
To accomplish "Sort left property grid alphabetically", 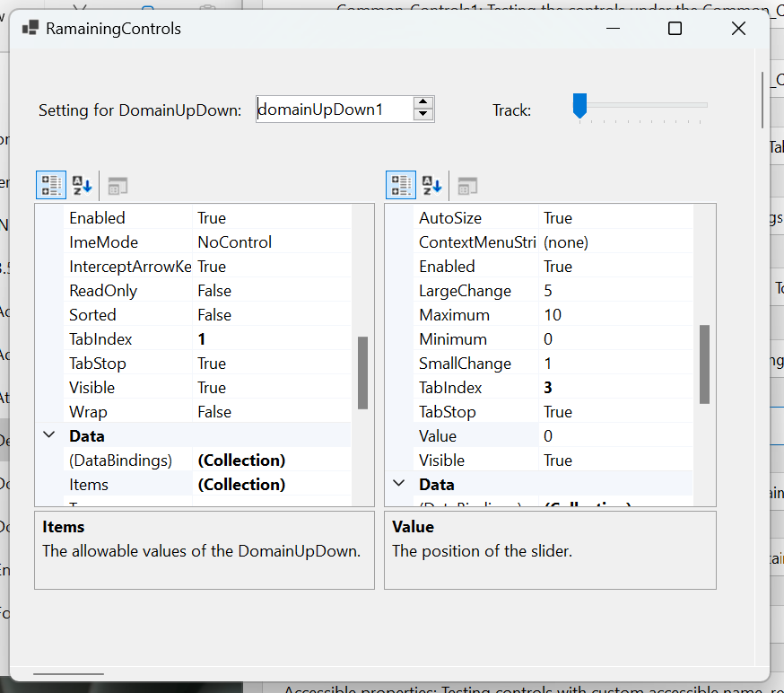I will click(x=82, y=185).
